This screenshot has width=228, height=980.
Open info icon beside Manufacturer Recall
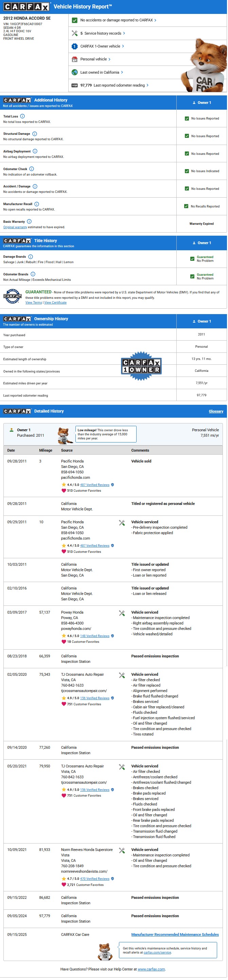[x=37, y=204]
